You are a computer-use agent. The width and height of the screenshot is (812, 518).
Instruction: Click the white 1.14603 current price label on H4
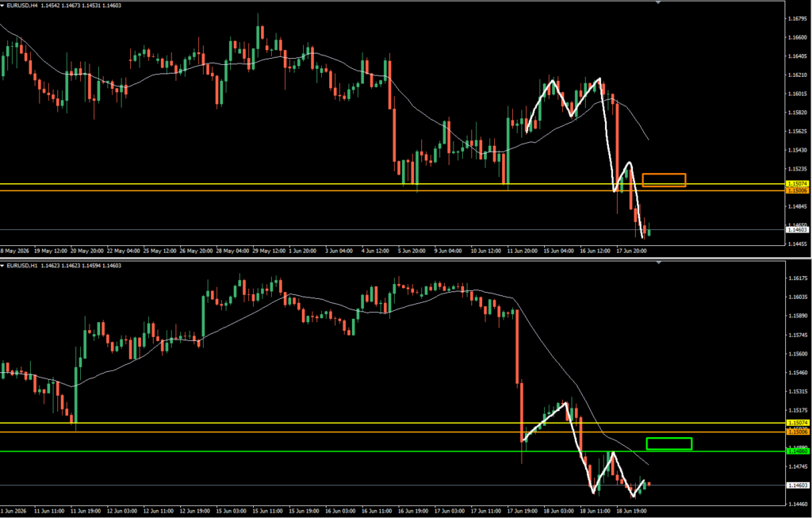(x=798, y=229)
